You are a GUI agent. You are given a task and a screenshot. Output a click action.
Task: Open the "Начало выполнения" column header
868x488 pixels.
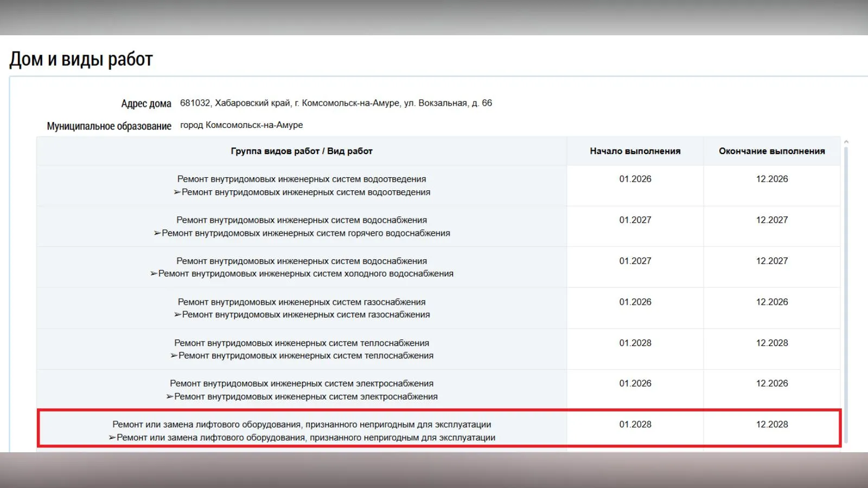tap(635, 151)
